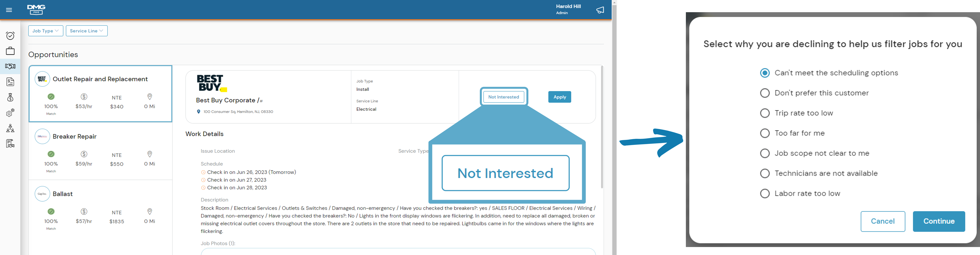Open Harold Hill Admin user menu
980x255 pixels.
(568, 10)
